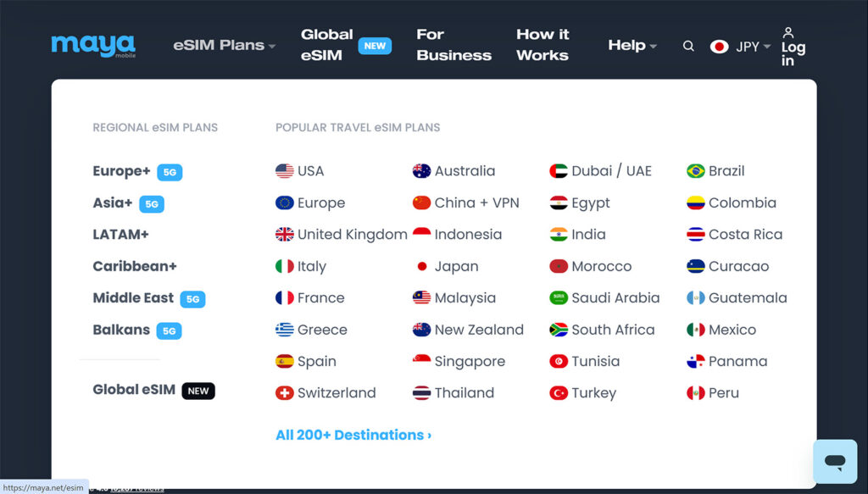The width and height of the screenshot is (868, 494).
Task: Open the JPY currency selector
Action: [741, 47]
